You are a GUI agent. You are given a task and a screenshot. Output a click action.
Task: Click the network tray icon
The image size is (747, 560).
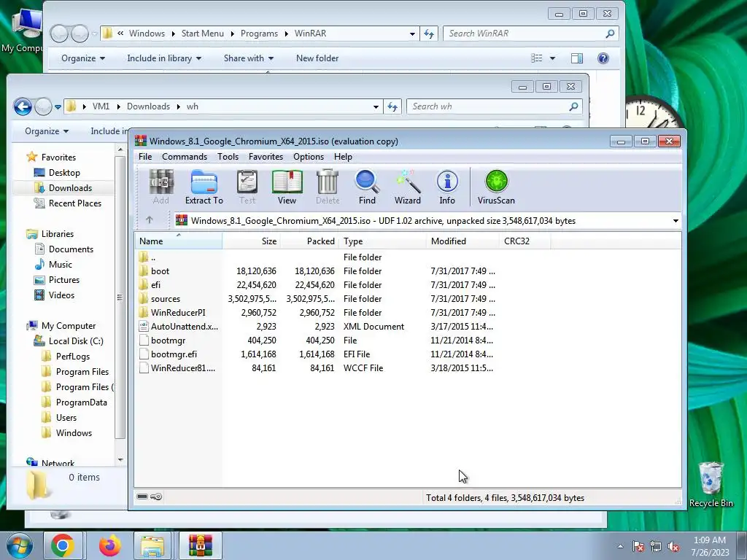pos(656,547)
